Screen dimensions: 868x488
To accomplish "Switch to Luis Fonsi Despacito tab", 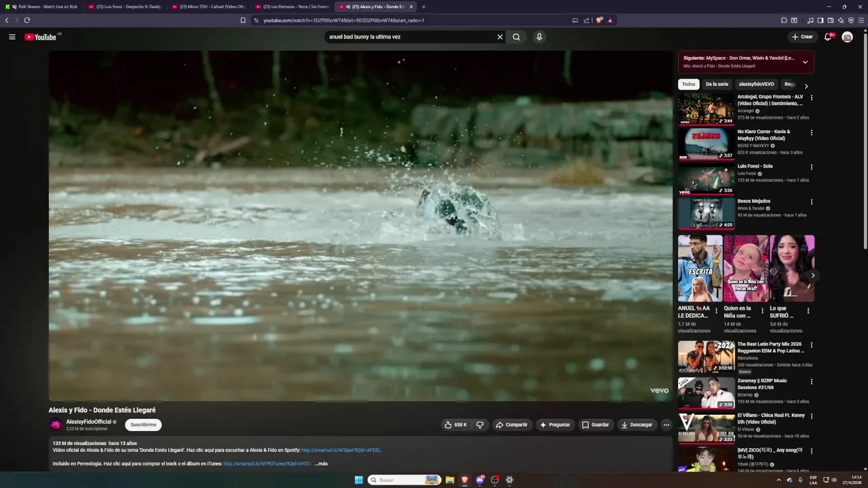I will tap(125, 7).
